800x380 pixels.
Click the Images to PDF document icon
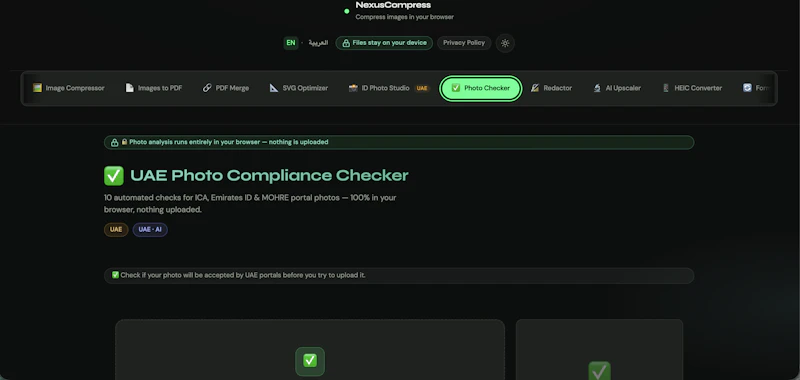(130, 88)
